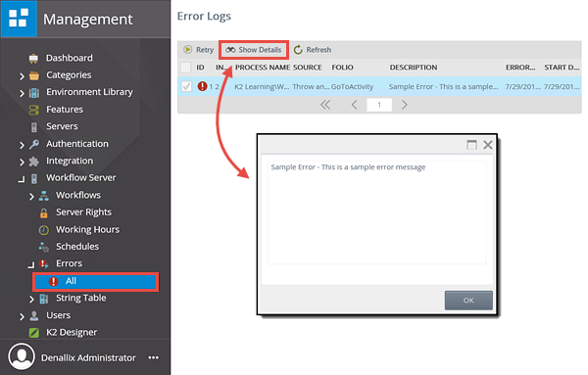
Task: Click the Working Hours clock icon
Action: (x=44, y=230)
